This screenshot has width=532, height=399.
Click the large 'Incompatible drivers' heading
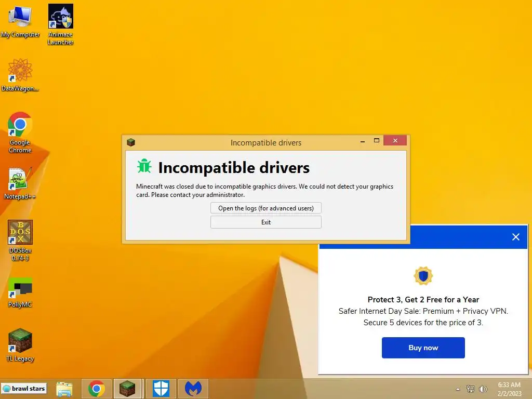coord(234,168)
